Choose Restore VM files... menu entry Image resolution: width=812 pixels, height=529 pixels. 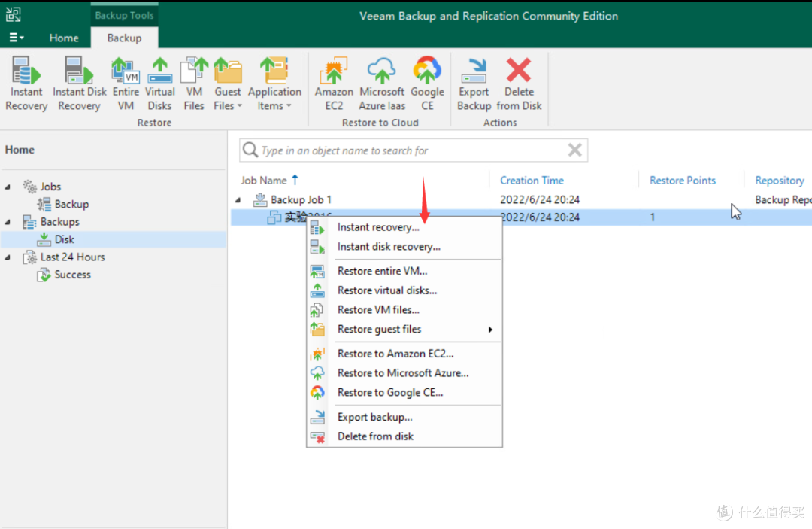(x=404, y=310)
